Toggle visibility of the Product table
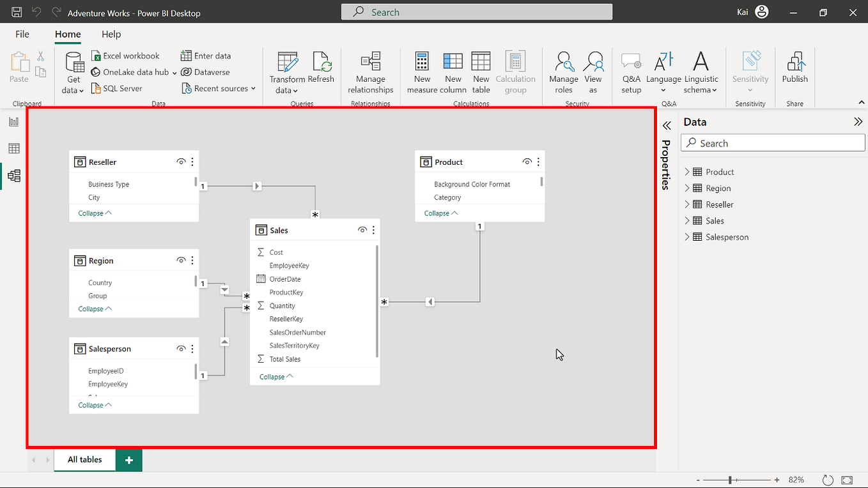Screen dimensions: 868x488 click(527, 162)
